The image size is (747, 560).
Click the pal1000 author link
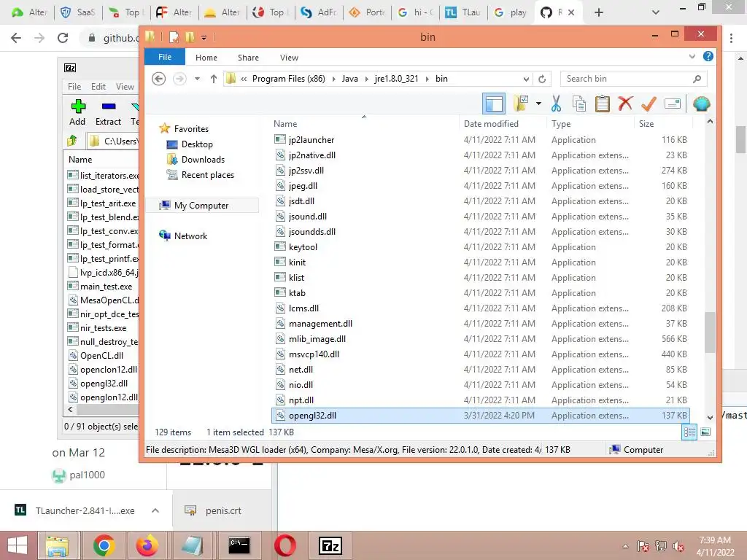(88, 475)
